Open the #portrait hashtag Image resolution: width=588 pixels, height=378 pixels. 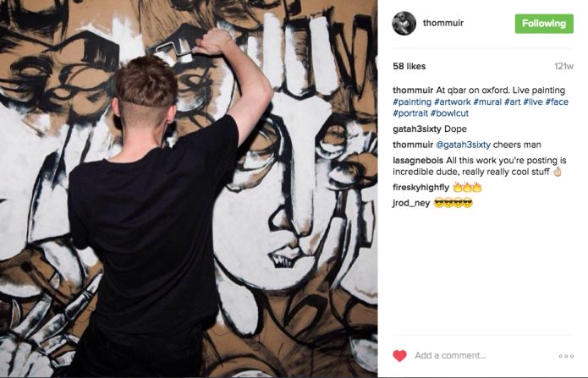tap(410, 113)
